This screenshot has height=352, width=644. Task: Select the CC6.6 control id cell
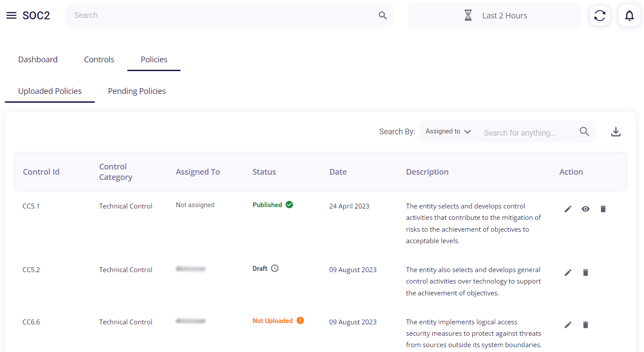pyautogui.click(x=31, y=322)
